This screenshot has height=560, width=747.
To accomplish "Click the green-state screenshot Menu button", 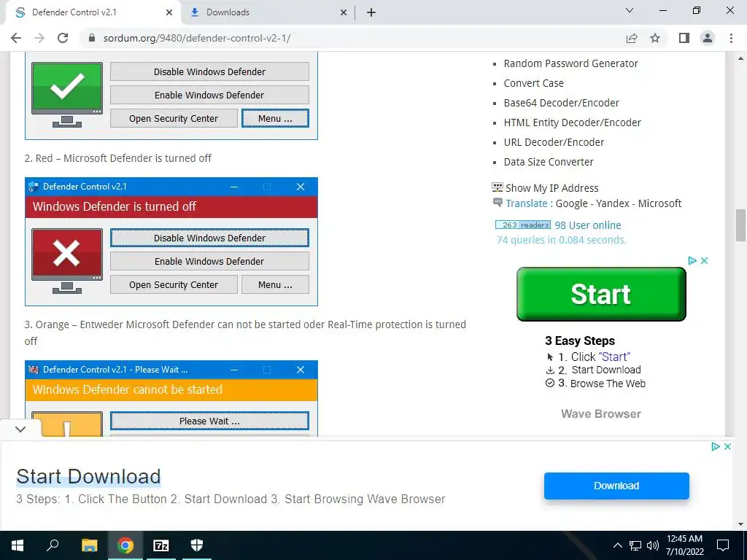I will coord(275,118).
